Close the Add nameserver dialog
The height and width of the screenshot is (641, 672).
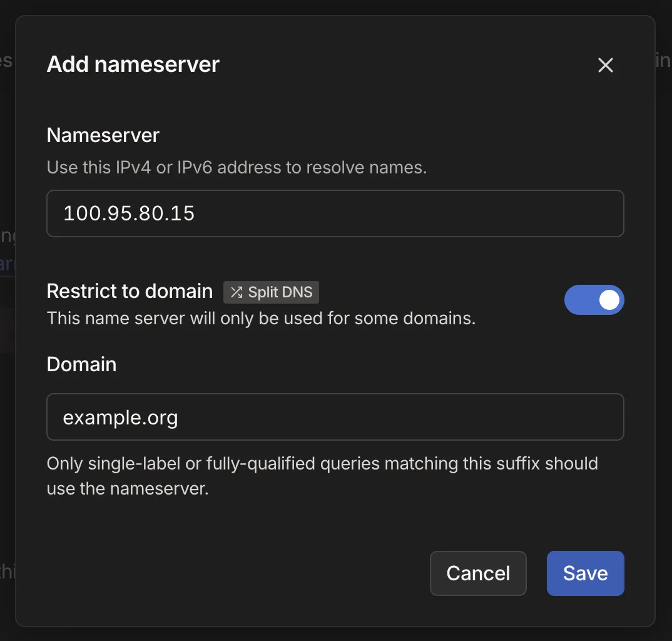coord(605,65)
